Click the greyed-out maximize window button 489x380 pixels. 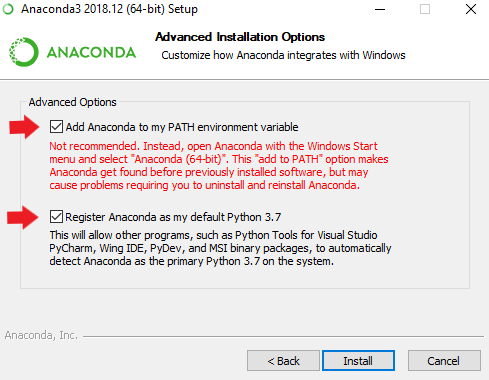click(425, 9)
